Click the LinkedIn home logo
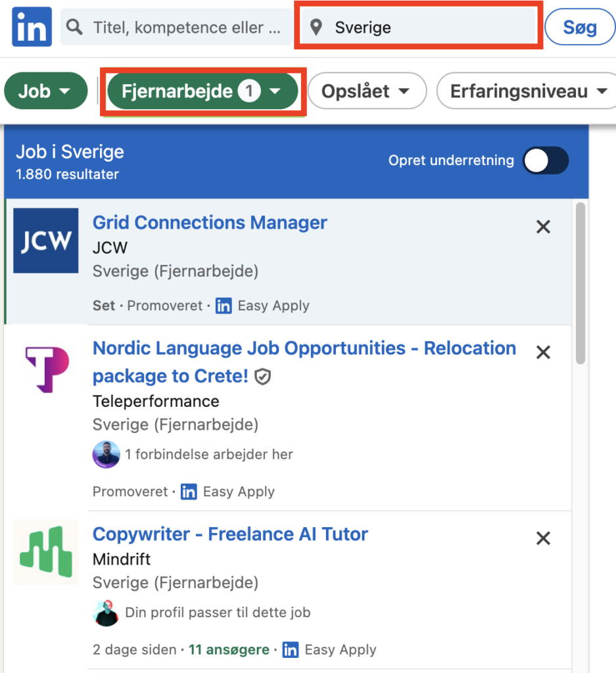Image resolution: width=616 pixels, height=673 pixels. pyautogui.click(x=32, y=26)
